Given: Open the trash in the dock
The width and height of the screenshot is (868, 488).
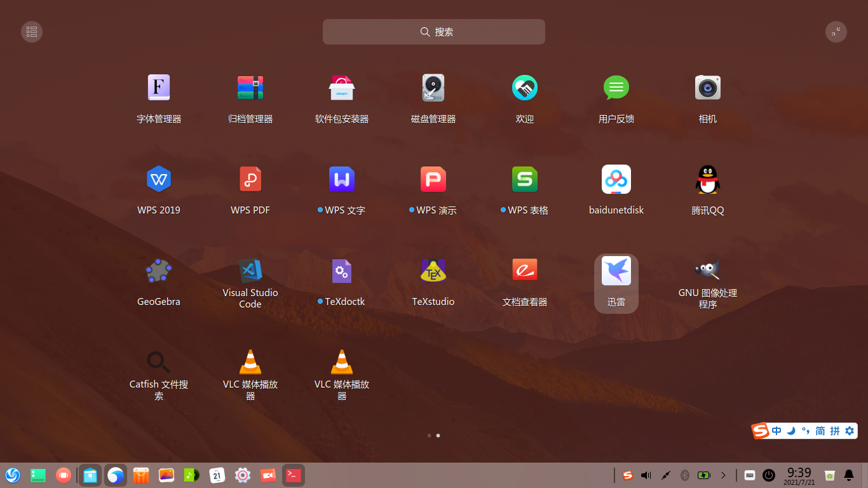Looking at the screenshot, I should 830,475.
